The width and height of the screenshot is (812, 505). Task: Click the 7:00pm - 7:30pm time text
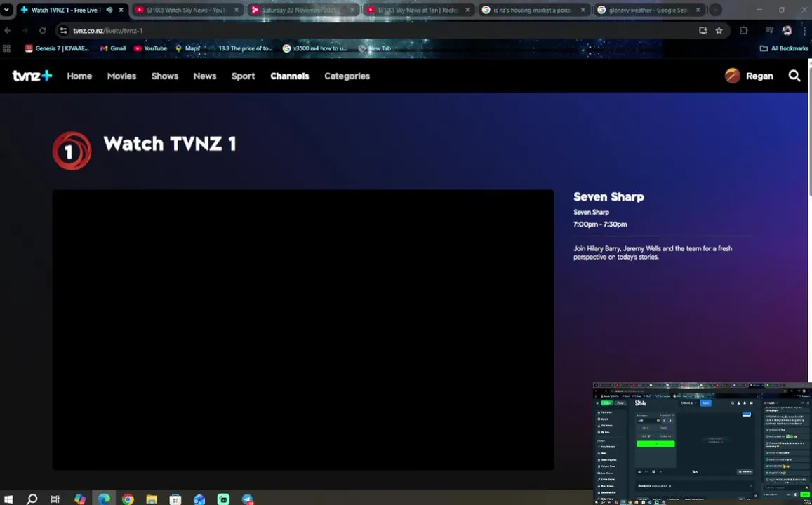[600, 224]
